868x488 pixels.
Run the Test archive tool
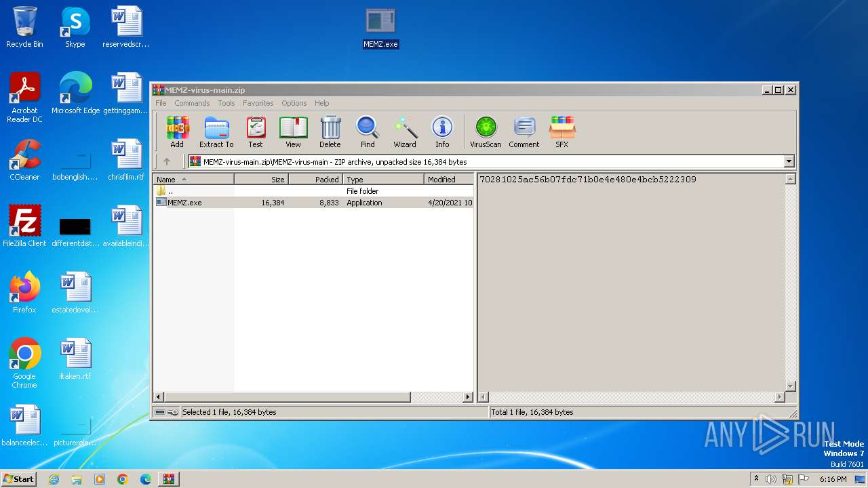[x=256, y=131]
